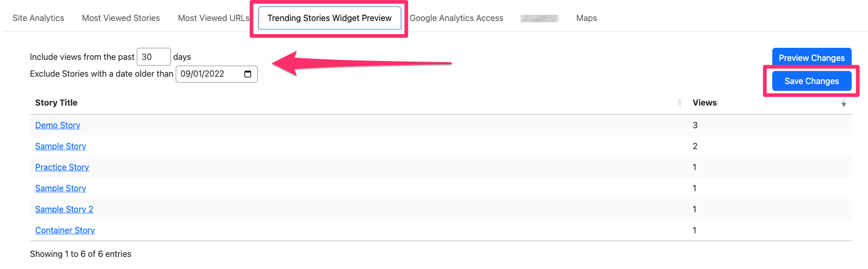The width and height of the screenshot is (868, 269).
Task: Open the blurred tab beside Maps
Action: (x=539, y=18)
